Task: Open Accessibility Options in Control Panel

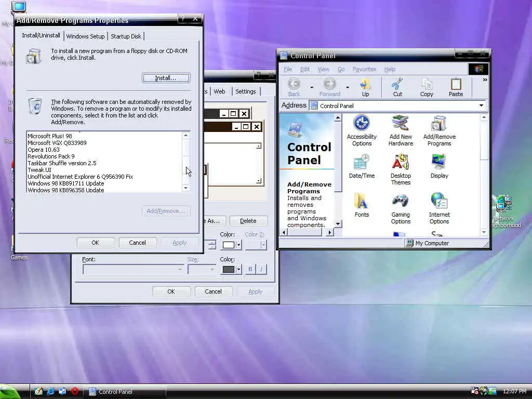Action: coord(362,130)
